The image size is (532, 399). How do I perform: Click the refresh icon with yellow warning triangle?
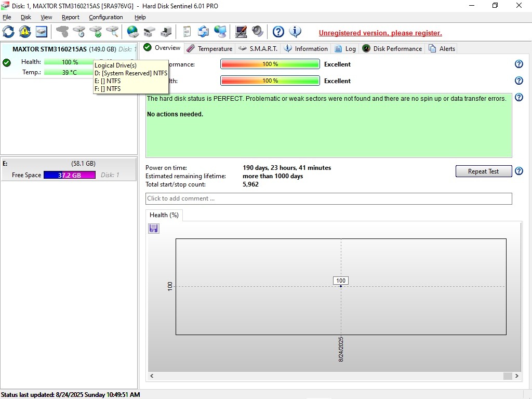[25, 32]
